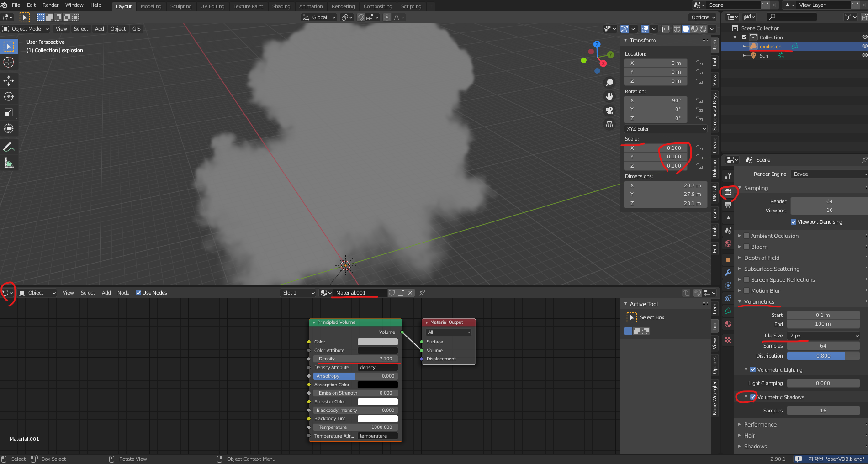The width and height of the screenshot is (868, 464).
Task: Activate the Move tool
Action: click(9, 81)
